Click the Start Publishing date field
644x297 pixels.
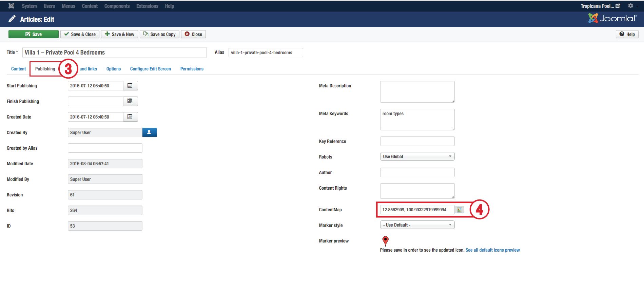tap(96, 86)
